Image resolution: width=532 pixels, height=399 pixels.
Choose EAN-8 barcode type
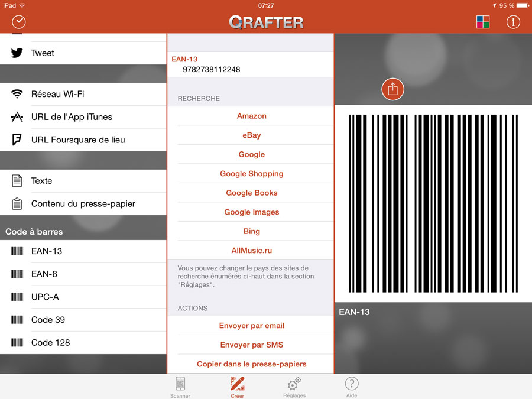(x=83, y=274)
